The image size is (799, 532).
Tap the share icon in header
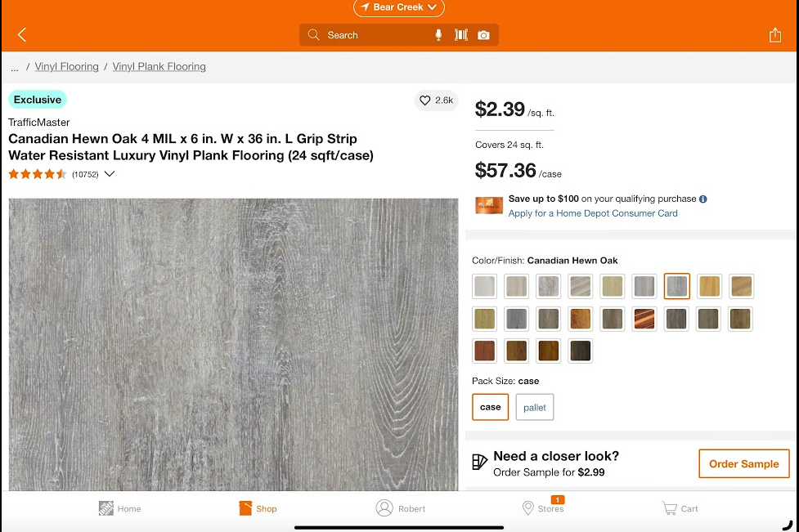point(775,34)
